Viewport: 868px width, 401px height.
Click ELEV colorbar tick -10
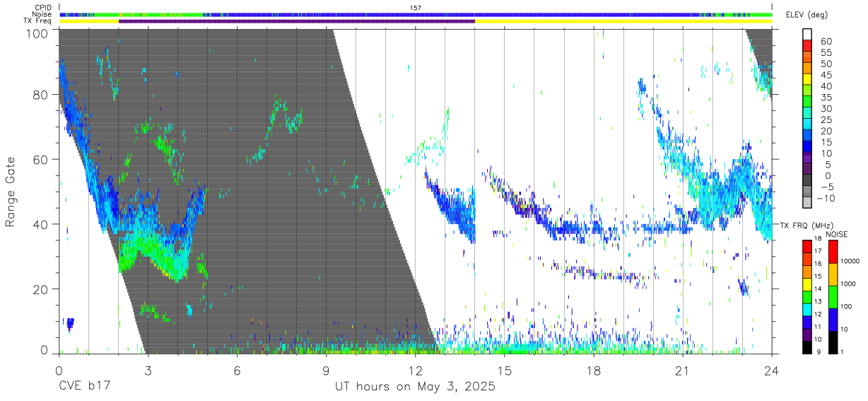(x=827, y=199)
